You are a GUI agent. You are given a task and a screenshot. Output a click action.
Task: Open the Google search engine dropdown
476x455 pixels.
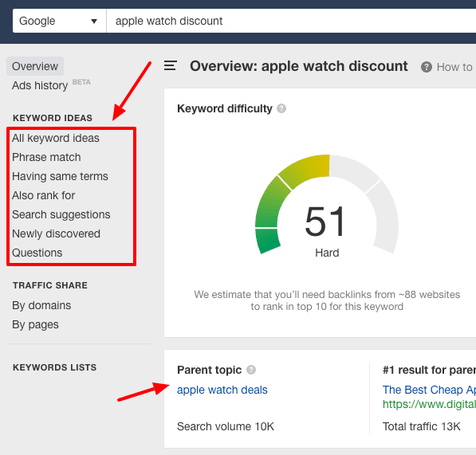coord(60,21)
